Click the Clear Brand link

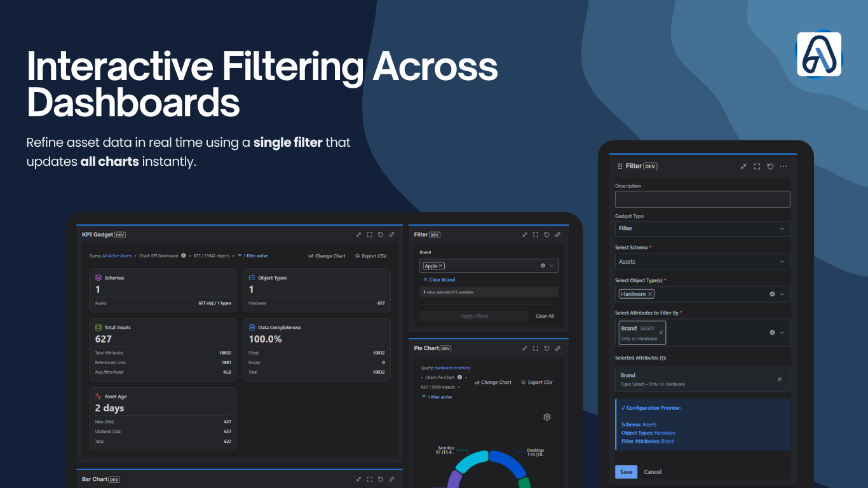click(438, 280)
